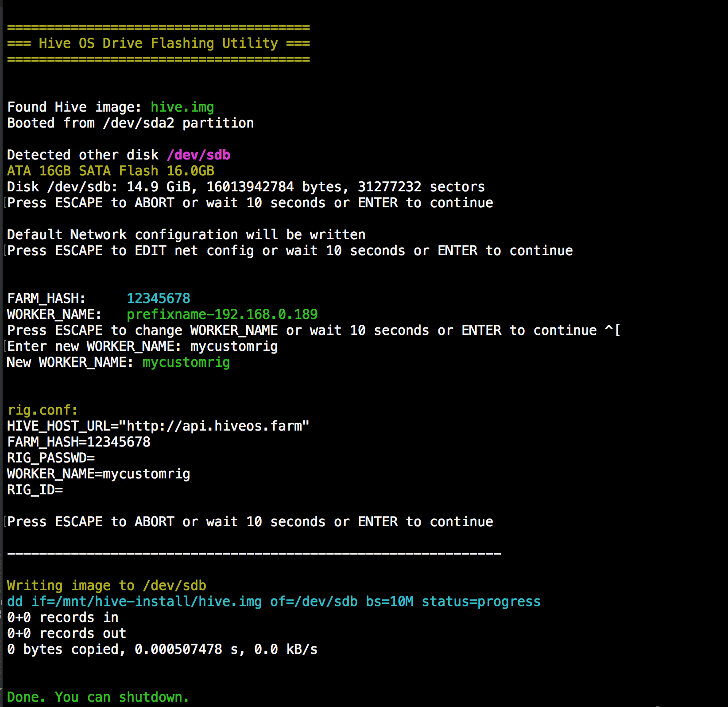Click the Writing image to /dev/sdb message

[106, 586]
